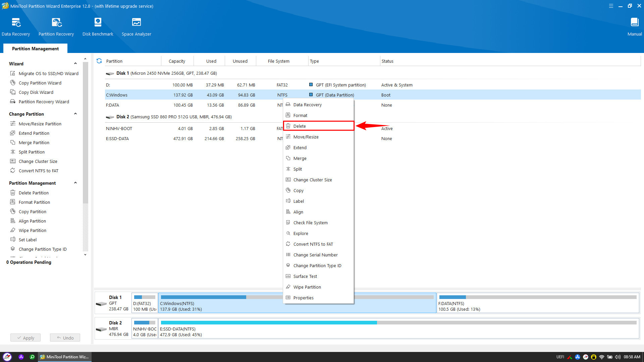The width and height of the screenshot is (644, 362).
Task: Click the Undo button
Action: pos(65,338)
